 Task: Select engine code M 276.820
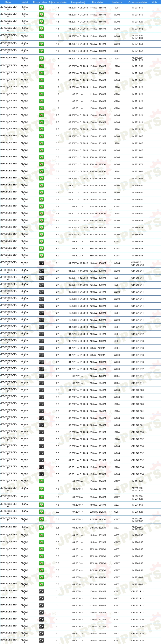point(138,512)
